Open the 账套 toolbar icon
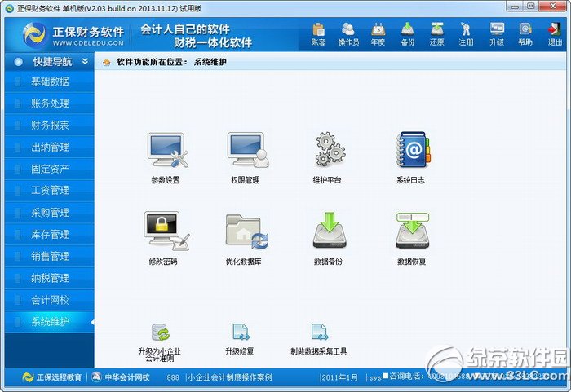This screenshot has width=571, height=392. point(318,34)
